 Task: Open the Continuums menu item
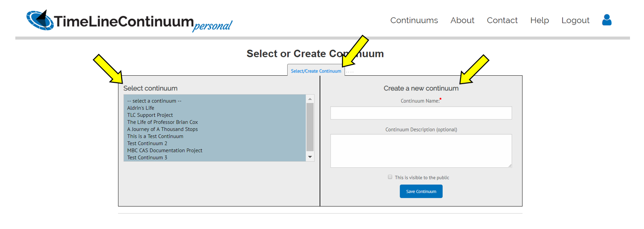[414, 21]
